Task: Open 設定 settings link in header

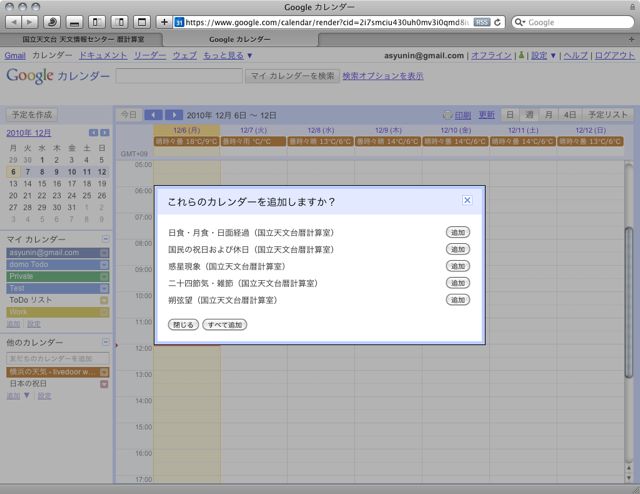Action: point(539,56)
